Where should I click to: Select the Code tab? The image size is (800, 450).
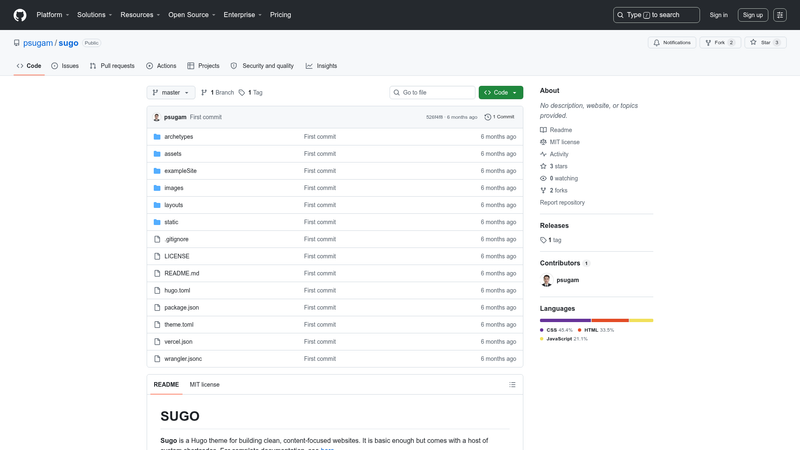pyautogui.click(x=29, y=66)
